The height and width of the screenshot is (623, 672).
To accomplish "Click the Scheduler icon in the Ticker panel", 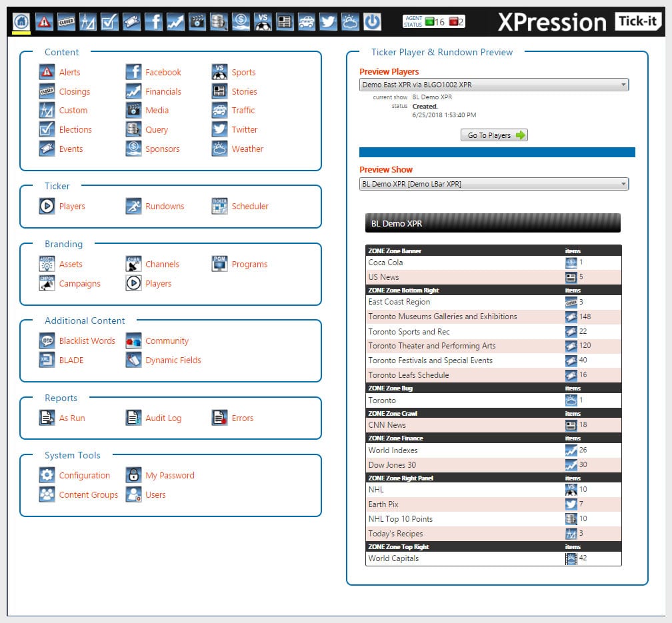I will (x=219, y=206).
